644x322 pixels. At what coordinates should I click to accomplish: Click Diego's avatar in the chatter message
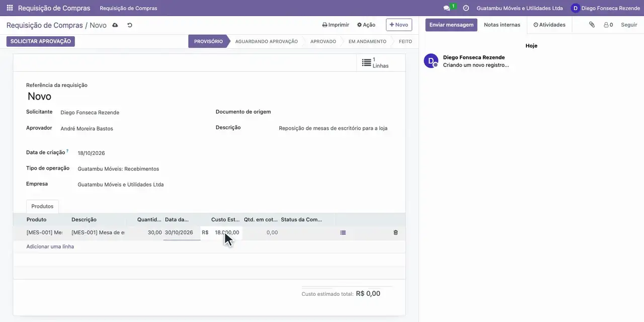(431, 61)
